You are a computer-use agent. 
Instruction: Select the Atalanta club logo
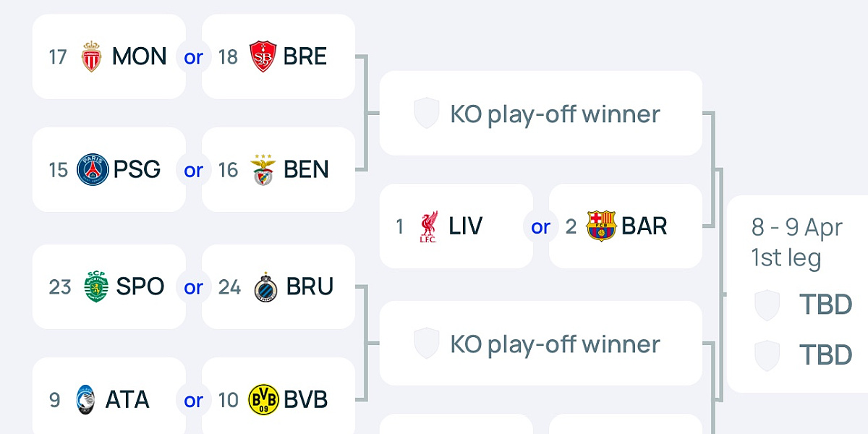[85, 400]
